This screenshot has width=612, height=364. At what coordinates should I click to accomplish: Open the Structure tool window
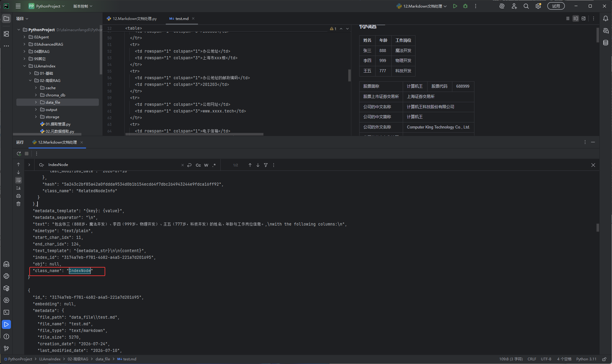coord(6,34)
